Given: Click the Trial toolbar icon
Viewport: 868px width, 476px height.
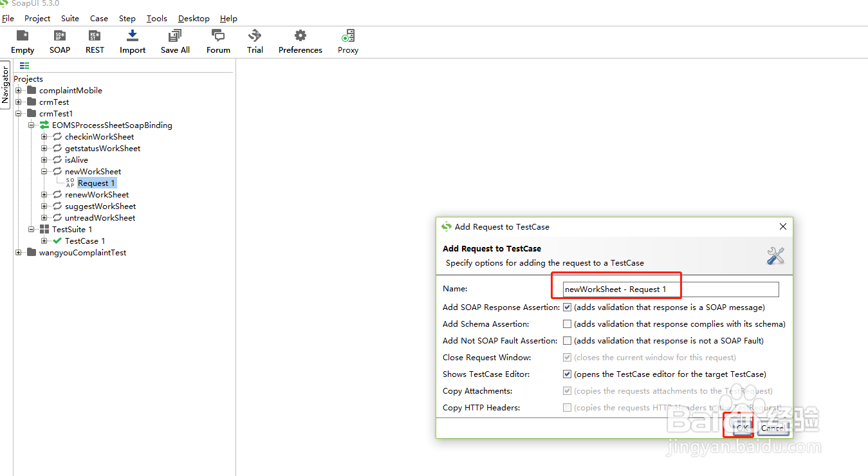Looking at the screenshot, I should point(255,36).
